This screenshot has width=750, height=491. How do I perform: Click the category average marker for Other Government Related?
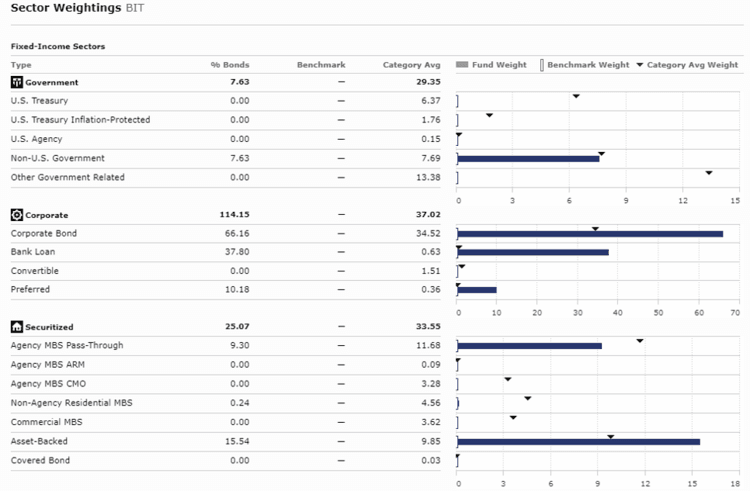coord(709,173)
